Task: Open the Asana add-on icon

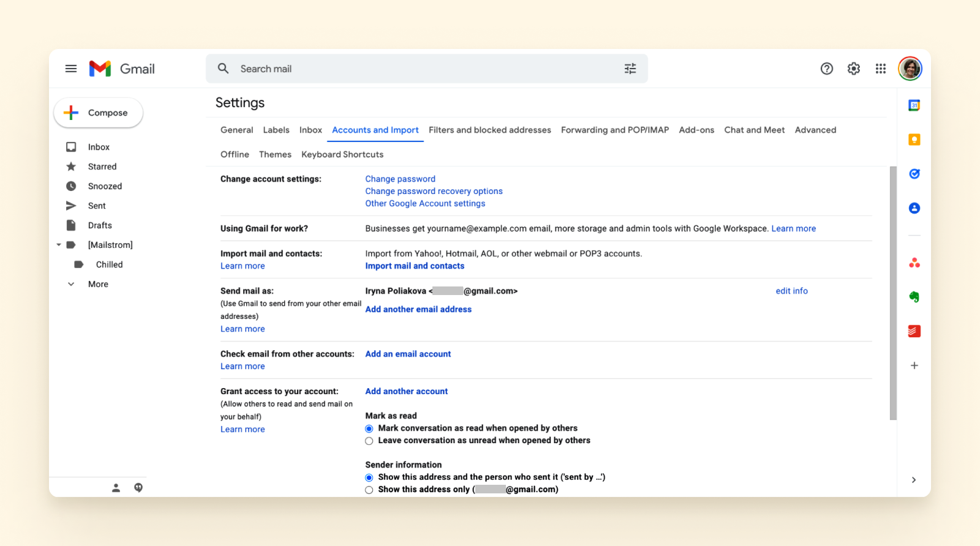Action: [914, 263]
